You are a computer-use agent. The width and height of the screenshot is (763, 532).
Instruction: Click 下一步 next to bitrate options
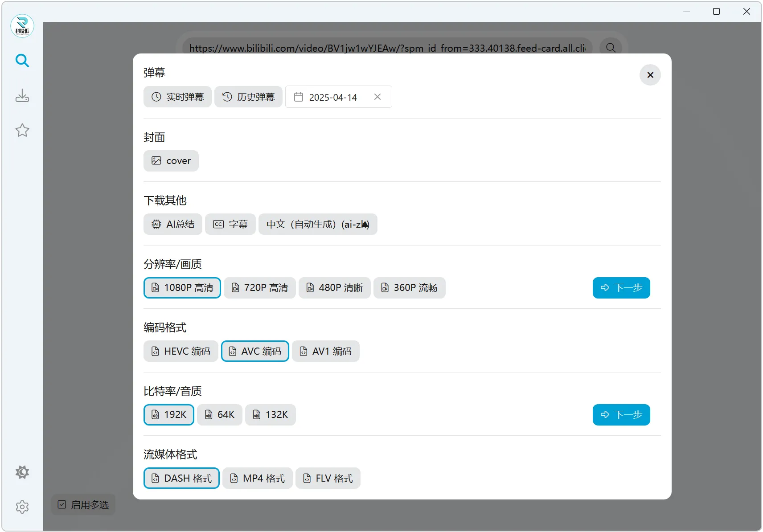(621, 415)
